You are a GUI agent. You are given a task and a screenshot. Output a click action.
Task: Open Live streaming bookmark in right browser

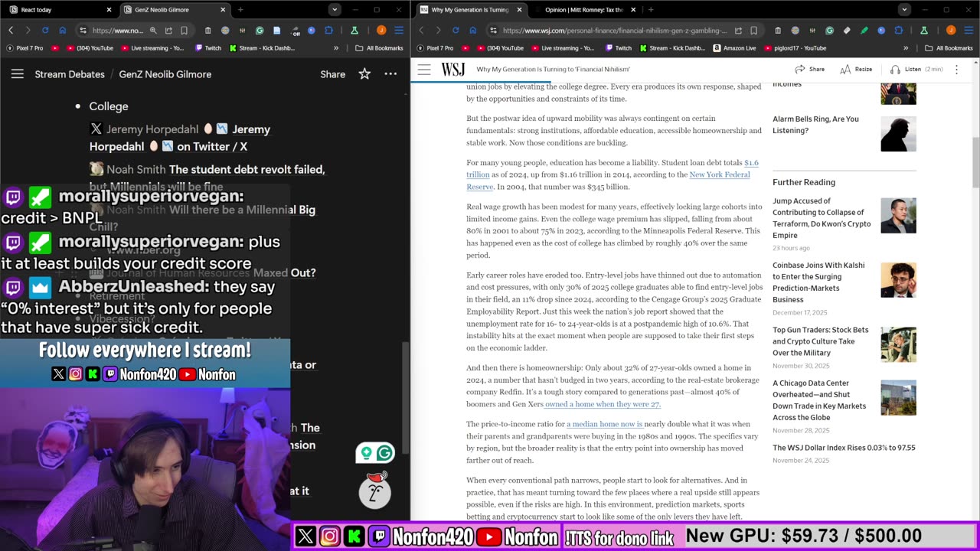564,48
